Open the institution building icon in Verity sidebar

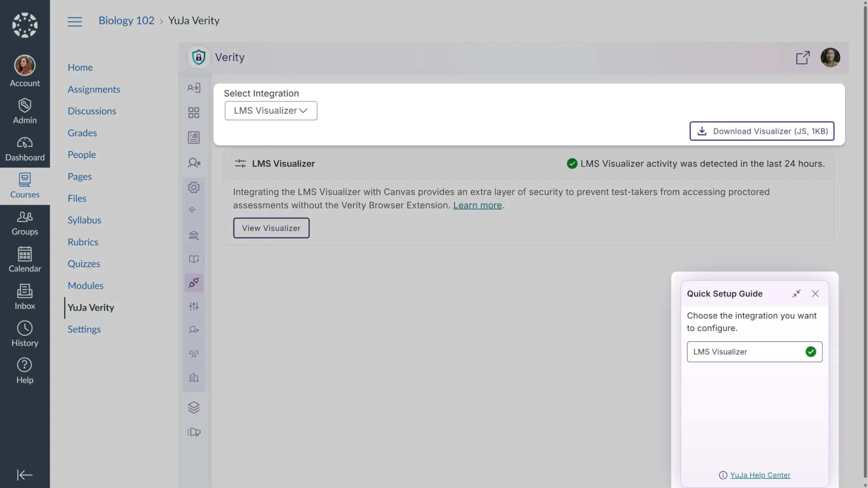(194, 235)
